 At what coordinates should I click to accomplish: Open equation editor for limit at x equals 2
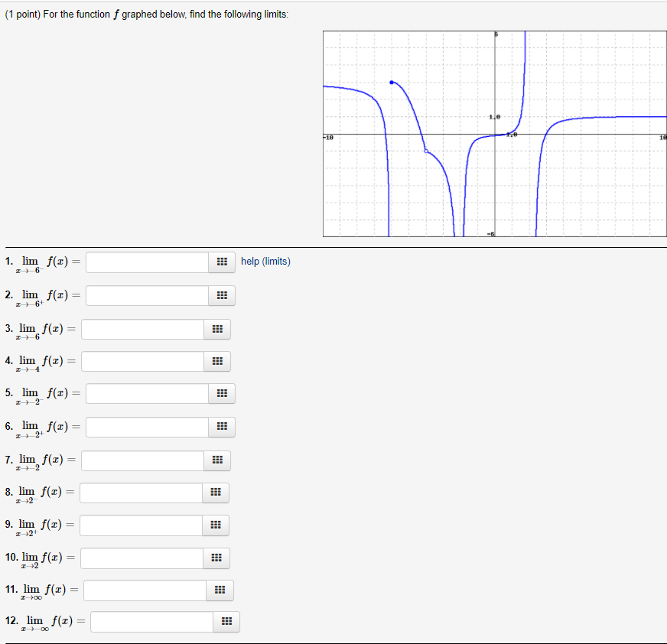[x=216, y=558]
